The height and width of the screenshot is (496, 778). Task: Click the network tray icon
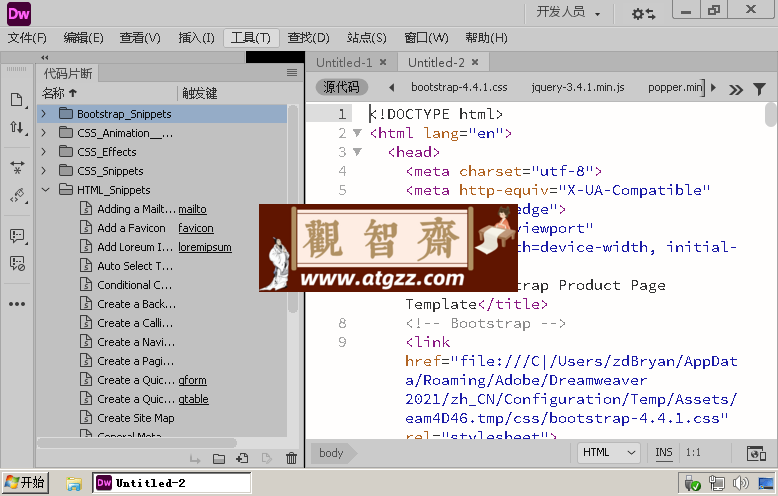(x=716, y=483)
